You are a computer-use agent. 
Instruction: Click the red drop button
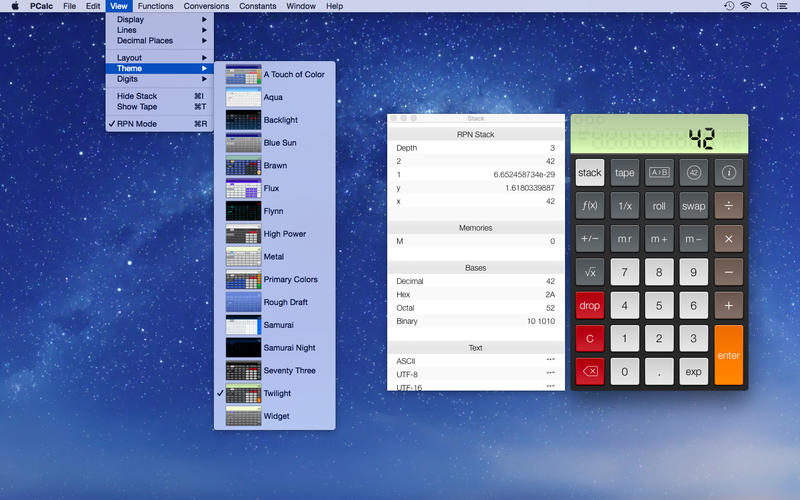[590, 305]
